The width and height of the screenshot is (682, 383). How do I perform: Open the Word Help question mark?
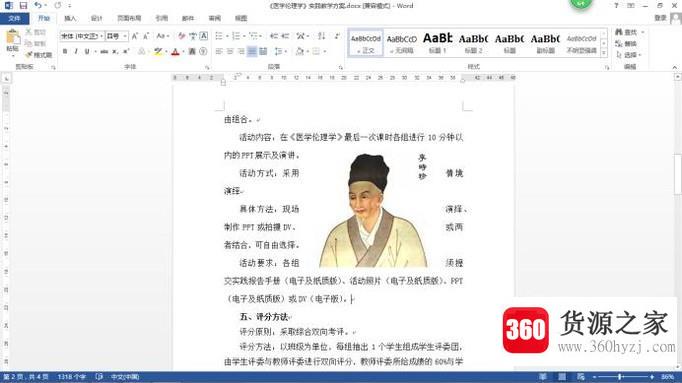click(x=616, y=6)
